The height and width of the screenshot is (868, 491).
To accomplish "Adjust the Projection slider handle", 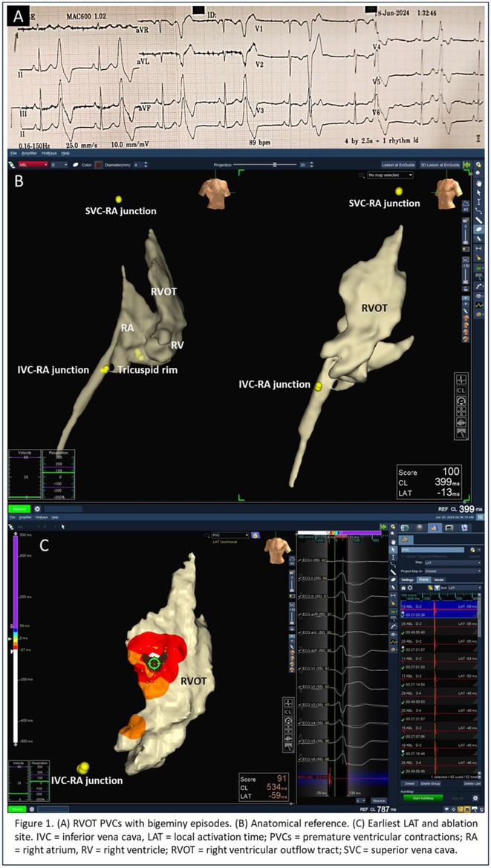I will [275, 165].
